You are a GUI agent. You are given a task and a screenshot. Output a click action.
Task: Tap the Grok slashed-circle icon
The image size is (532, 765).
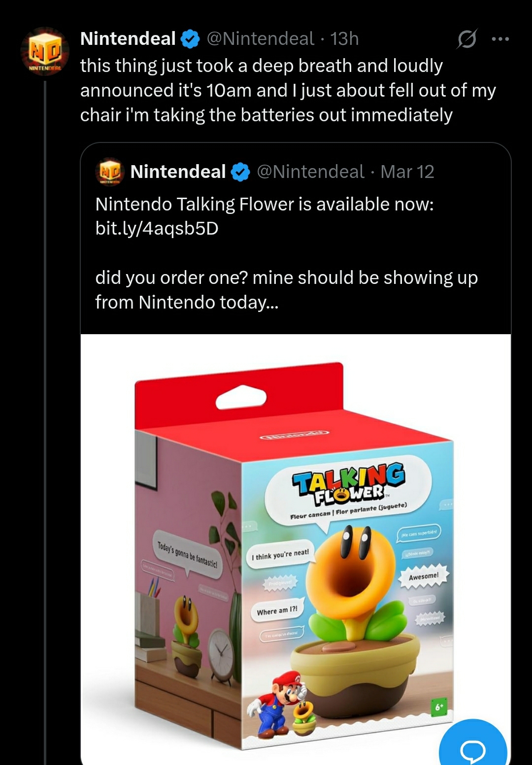point(466,39)
